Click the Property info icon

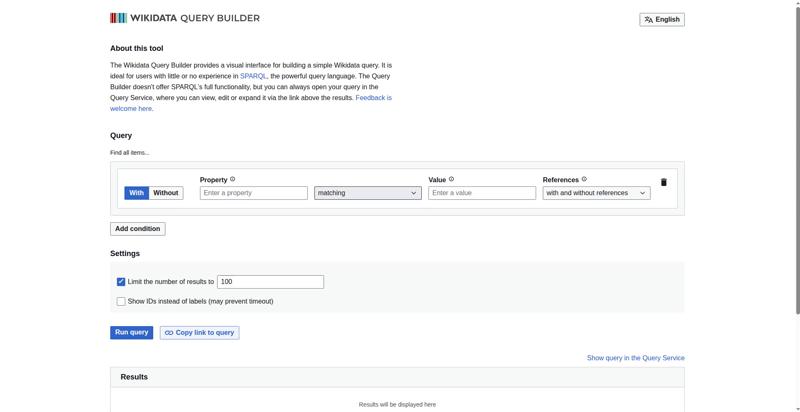click(x=233, y=180)
